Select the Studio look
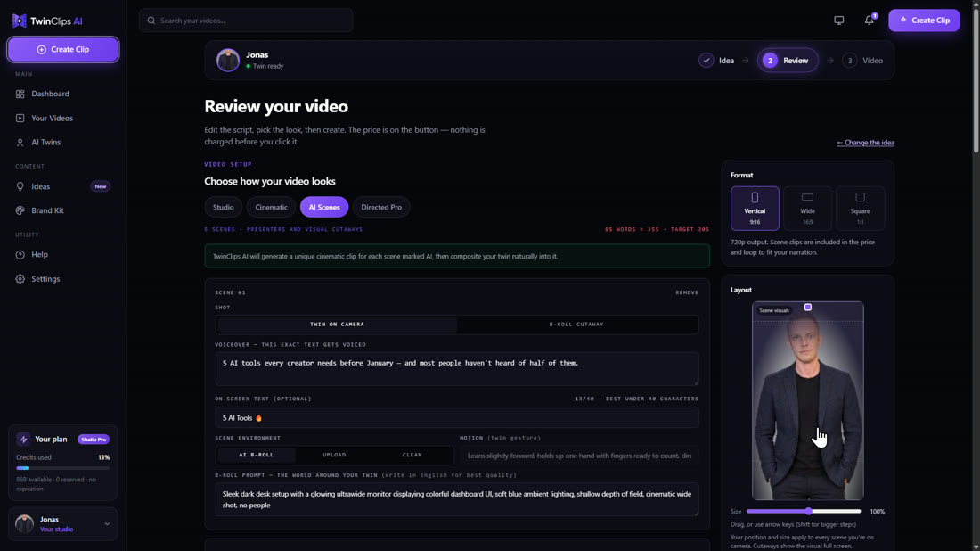Image resolution: width=980 pixels, height=551 pixels. point(223,207)
